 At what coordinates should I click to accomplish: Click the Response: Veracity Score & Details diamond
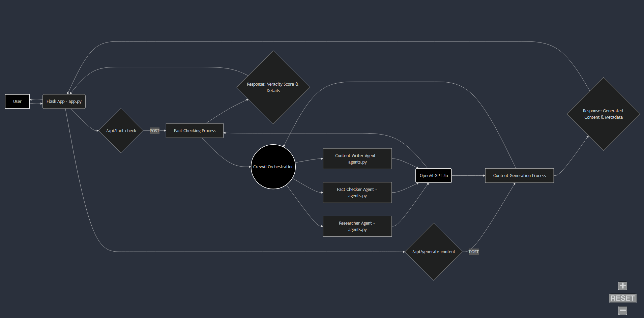[273, 87]
